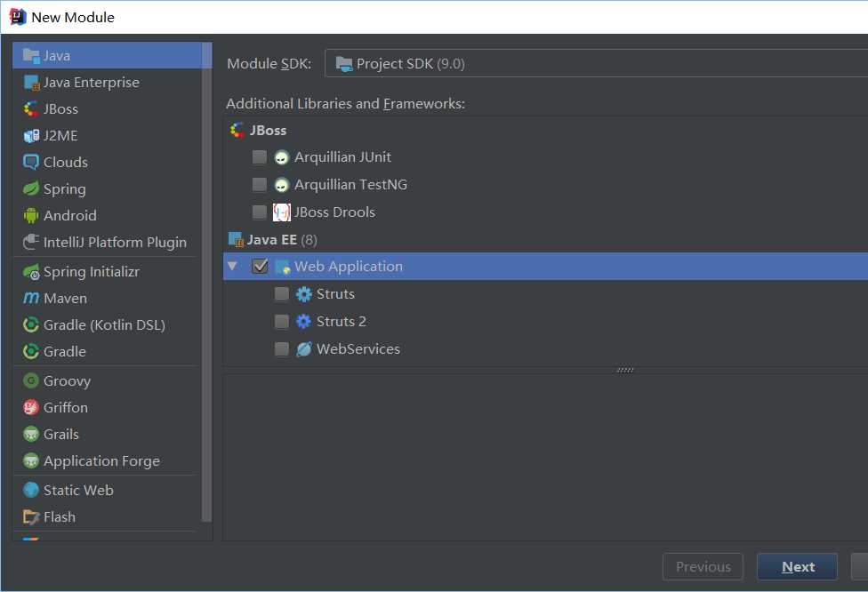Image resolution: width=868 pixels, height=592 pixels.
Task: Select Griffon module type label
Action: click(x=66, y=408)
